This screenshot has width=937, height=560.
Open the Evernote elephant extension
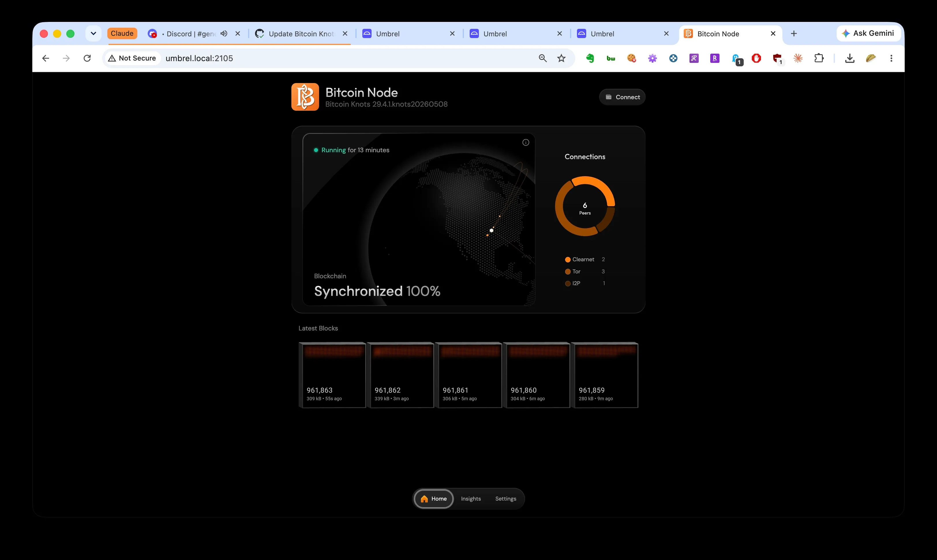coord(590,58)
